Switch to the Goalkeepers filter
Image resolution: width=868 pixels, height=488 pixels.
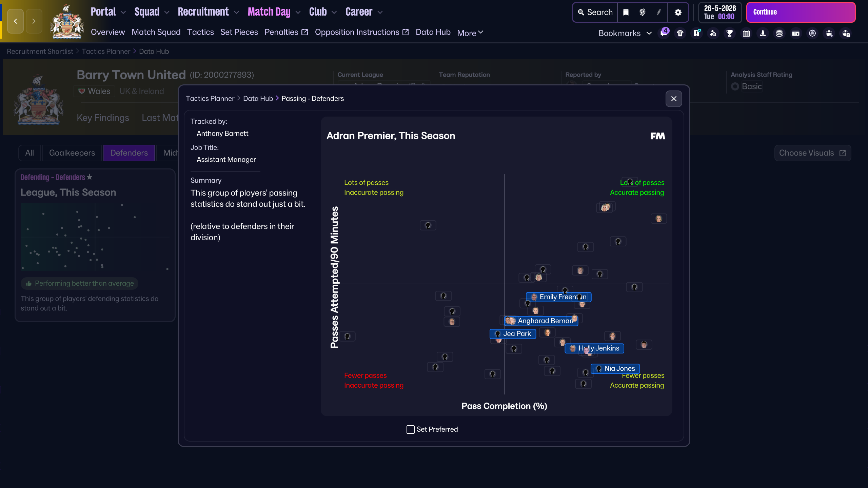pyautogui.click(x=72, y=153)
